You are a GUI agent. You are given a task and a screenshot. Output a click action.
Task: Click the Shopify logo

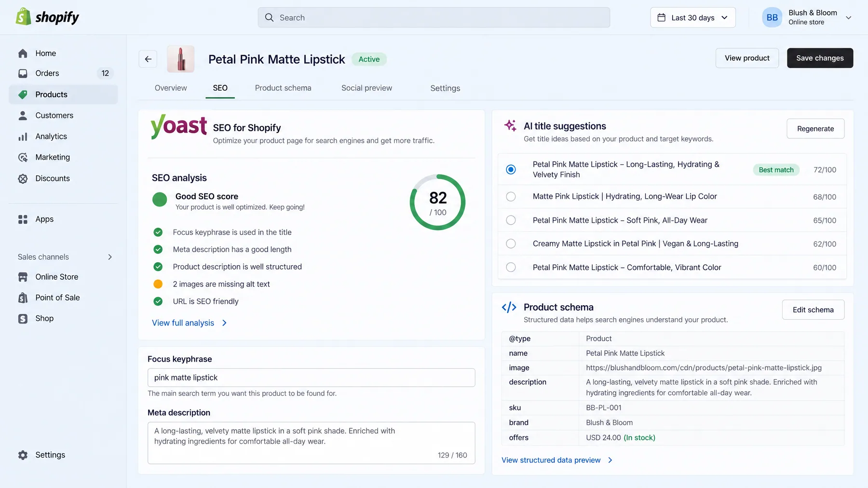click(47, 17)
